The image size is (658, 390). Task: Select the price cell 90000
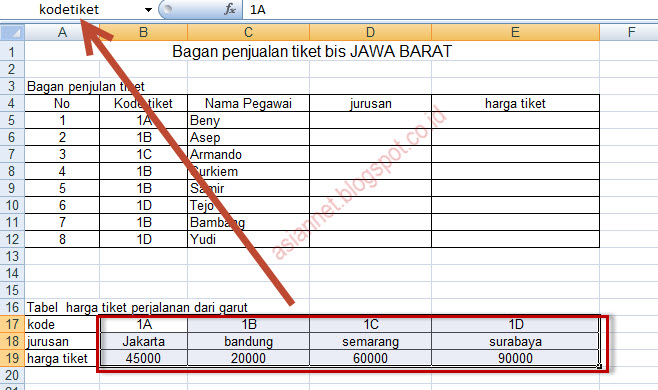[x=515, y=358]
